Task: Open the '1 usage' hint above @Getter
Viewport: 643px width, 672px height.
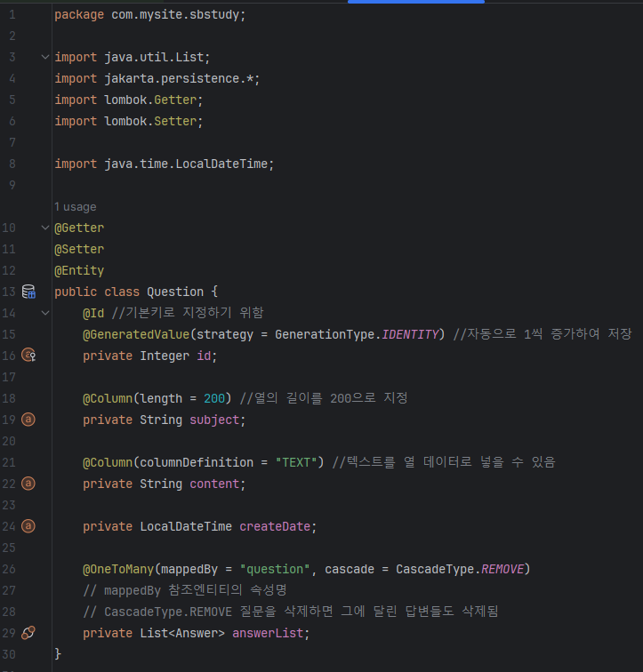Action: click(75, 207)
